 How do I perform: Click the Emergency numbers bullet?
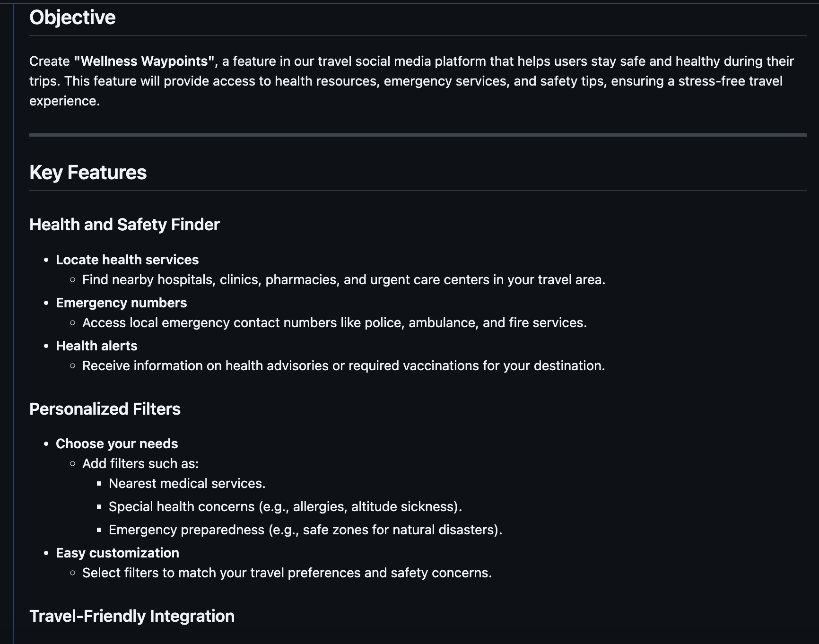(x=122, y=303)
